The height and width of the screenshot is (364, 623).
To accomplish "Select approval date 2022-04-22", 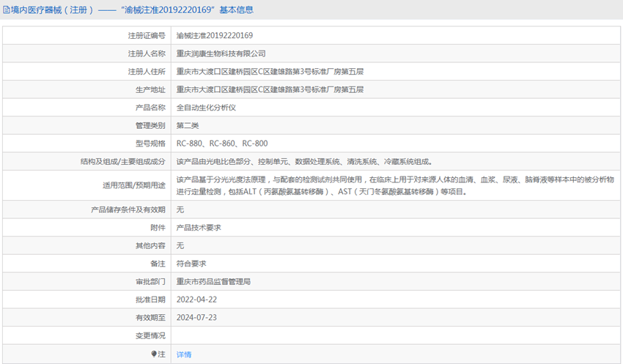I will pos(196,300).
